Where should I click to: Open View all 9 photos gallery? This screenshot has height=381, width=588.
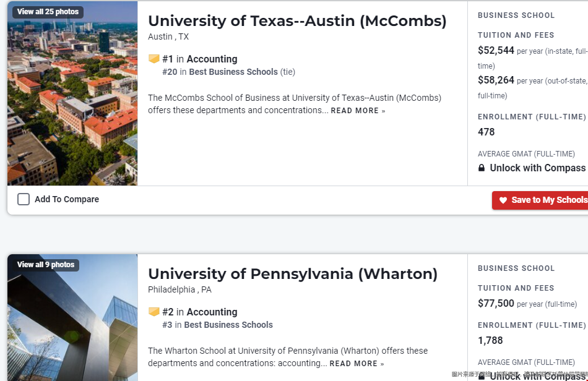45,265
